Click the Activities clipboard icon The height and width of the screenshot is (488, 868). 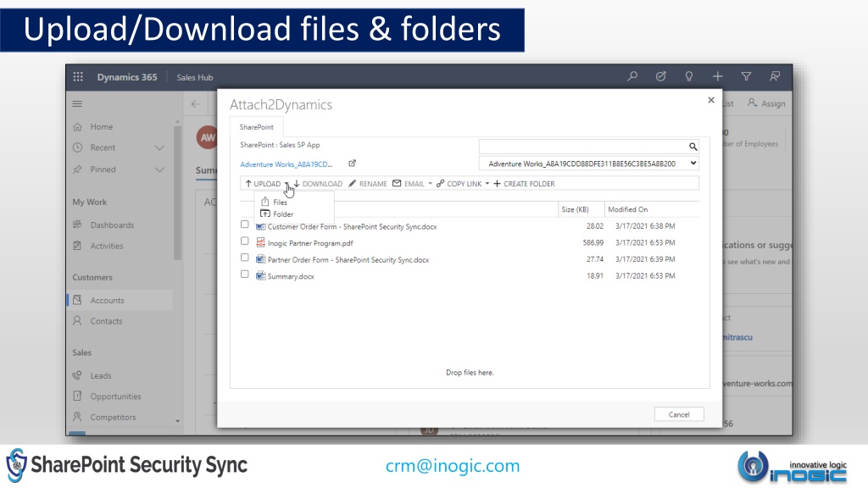coord(77,246)
